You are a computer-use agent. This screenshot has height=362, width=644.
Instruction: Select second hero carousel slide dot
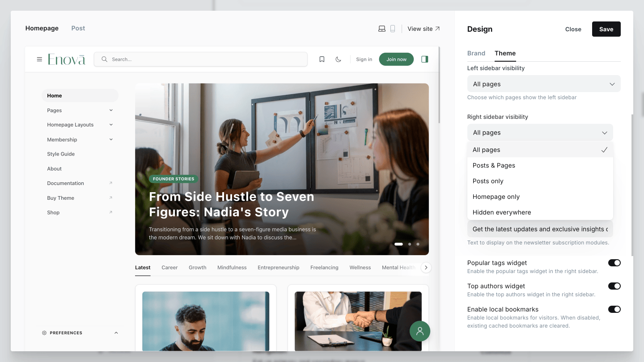(409, 244)
